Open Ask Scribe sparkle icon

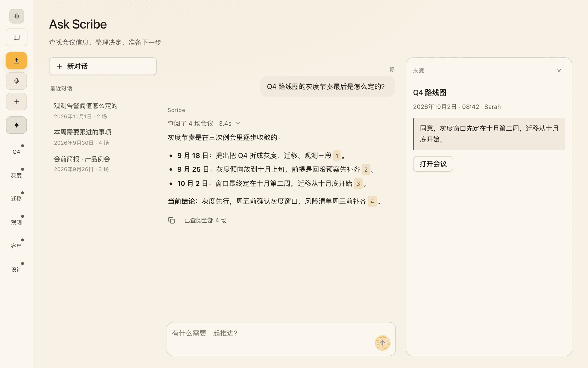(x=17, y=125)
